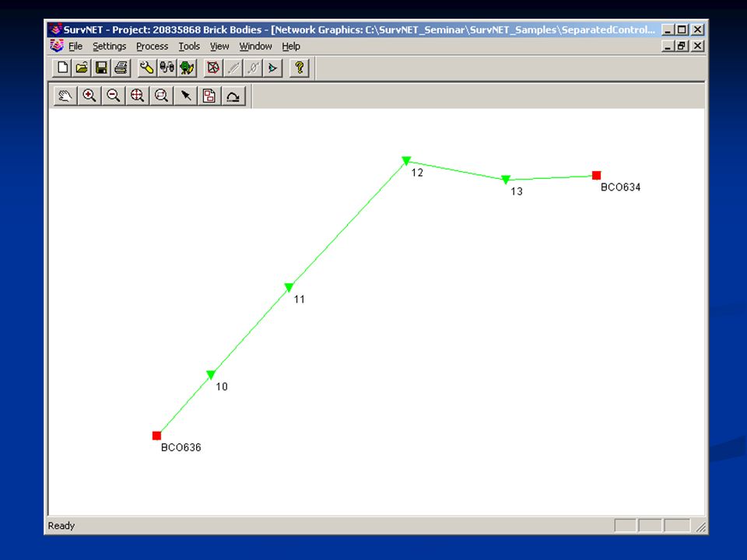Click the blue arrow graphics toolbar icon
Viewport: 747px width, 560px height.
tap(273, 68)
